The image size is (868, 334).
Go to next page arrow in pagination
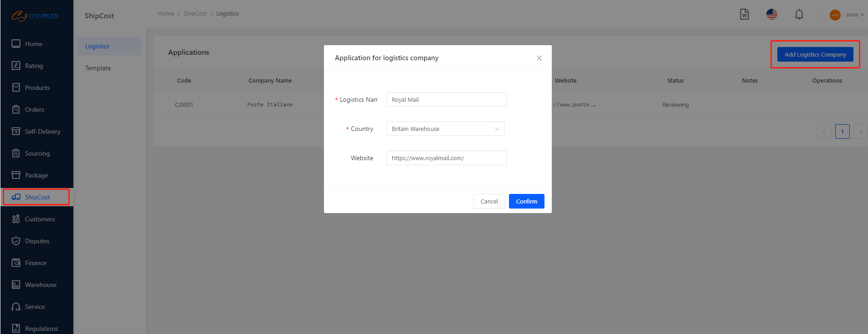point(860,132)
